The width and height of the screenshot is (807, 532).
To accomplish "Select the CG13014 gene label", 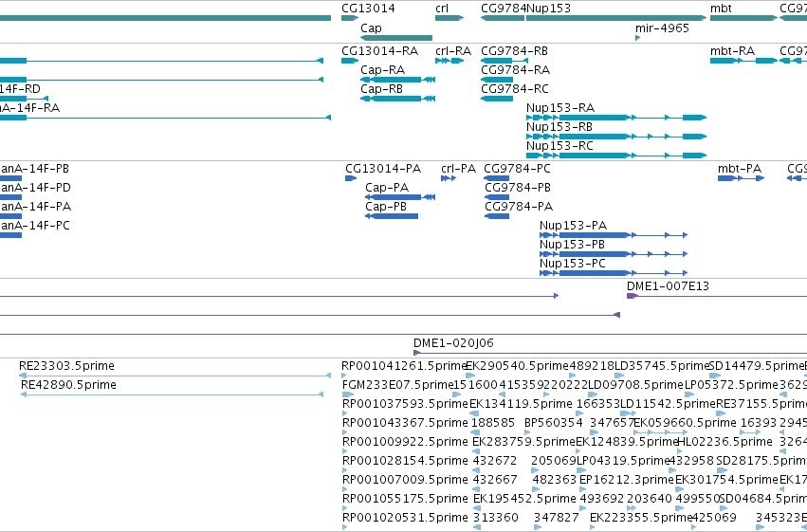I will pyautogui.click(x=369, y=9).
